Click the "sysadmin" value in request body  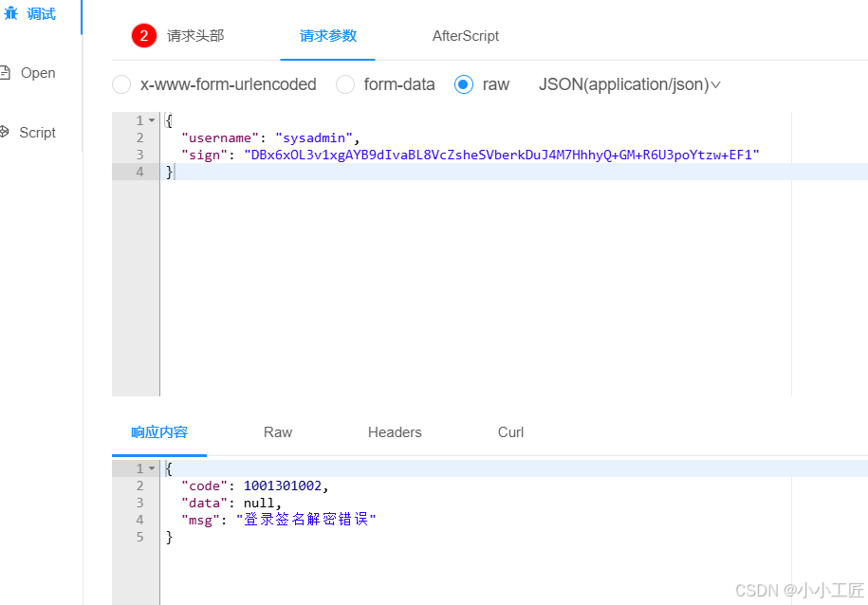point(314,137)
